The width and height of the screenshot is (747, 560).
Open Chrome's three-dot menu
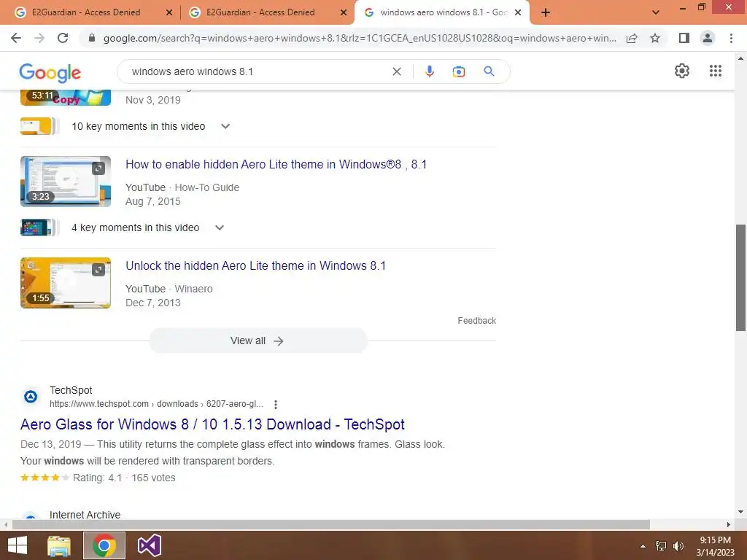point(731,38)
